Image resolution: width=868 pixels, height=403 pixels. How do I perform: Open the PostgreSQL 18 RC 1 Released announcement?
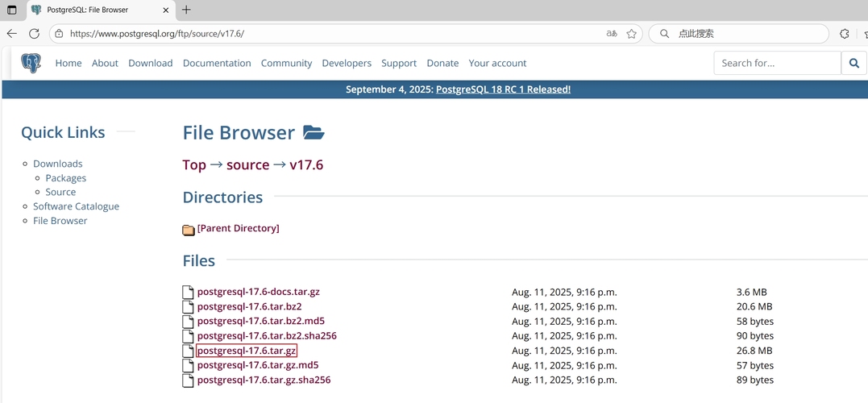(503, 89)
